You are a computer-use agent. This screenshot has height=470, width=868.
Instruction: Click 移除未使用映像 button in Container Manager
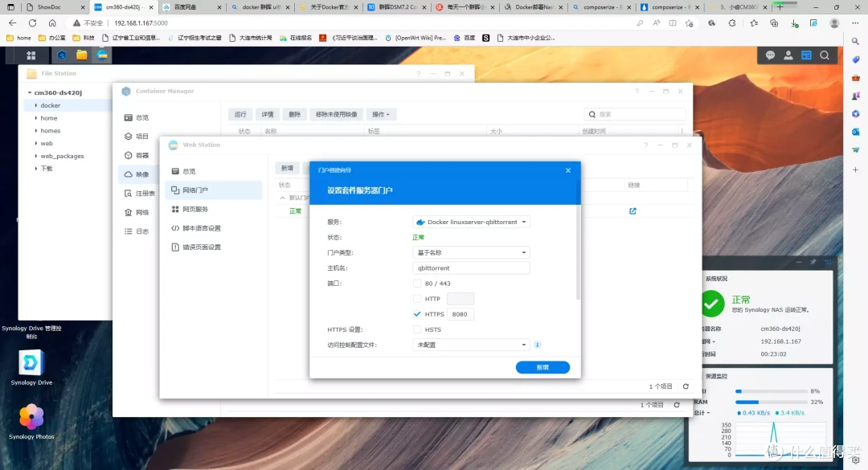(x=337, y=115)
